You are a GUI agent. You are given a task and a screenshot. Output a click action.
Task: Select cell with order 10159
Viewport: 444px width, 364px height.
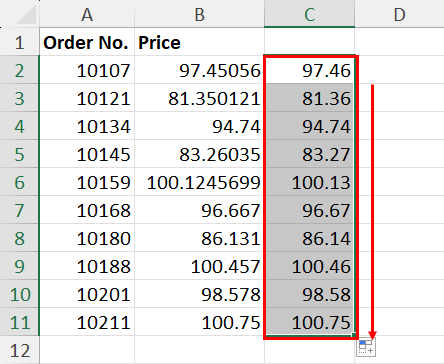(x=87, y=182)
